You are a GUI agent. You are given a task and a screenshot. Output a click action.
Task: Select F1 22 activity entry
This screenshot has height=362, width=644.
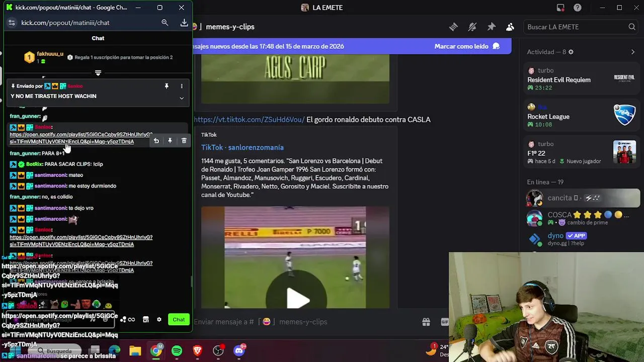581,152
